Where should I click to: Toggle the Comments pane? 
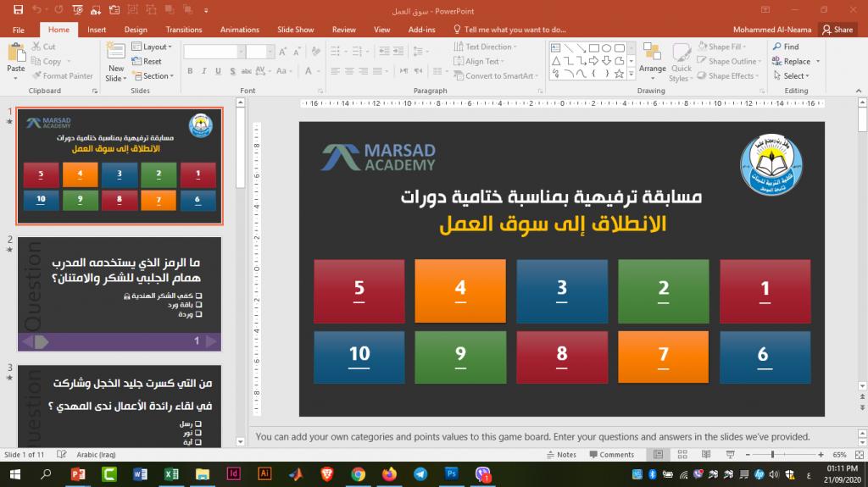click(x=610, y=455)
